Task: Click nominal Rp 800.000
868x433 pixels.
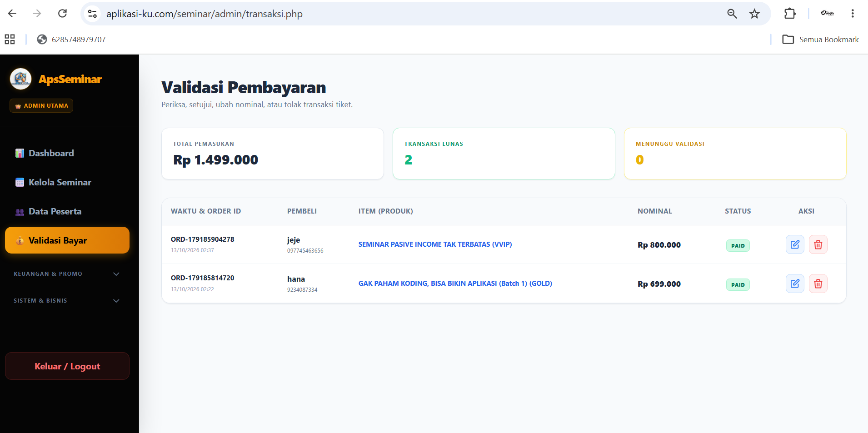Action: (x=659, y=245)
